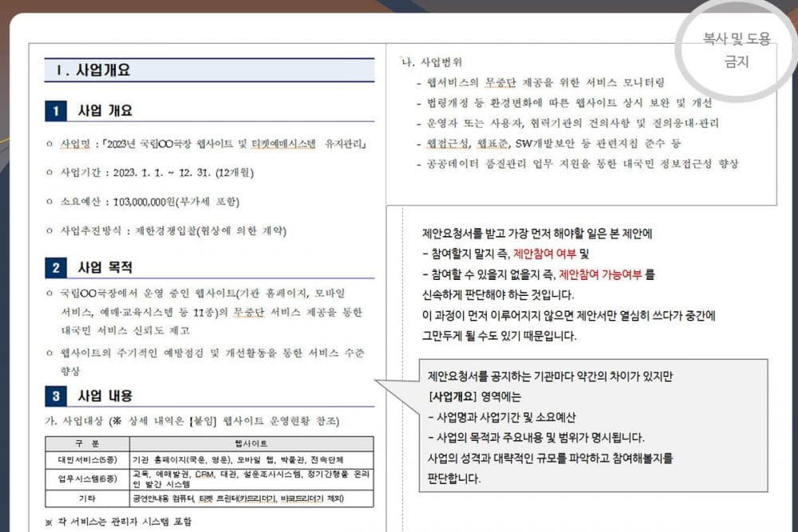Select the '대민서비스(5종)' table cell
The height and width of the screenshot is (532, 798).
[x=87, y=459]
